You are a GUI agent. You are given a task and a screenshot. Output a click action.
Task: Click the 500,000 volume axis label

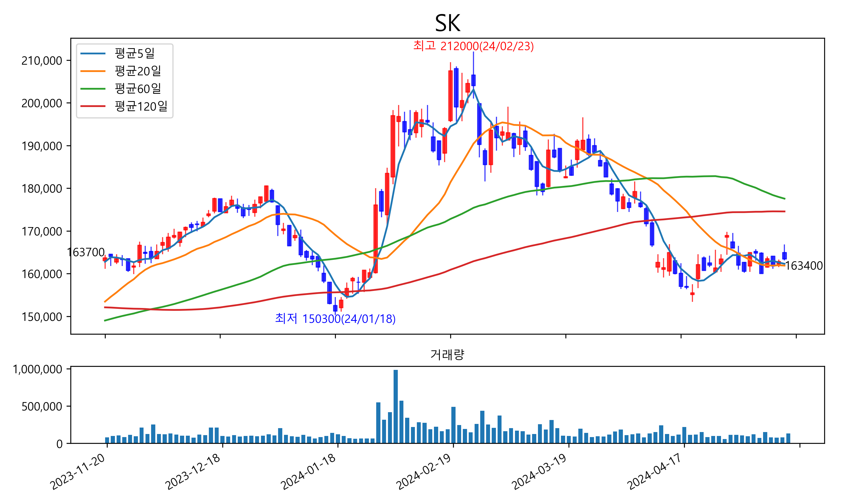pos(42,406)
